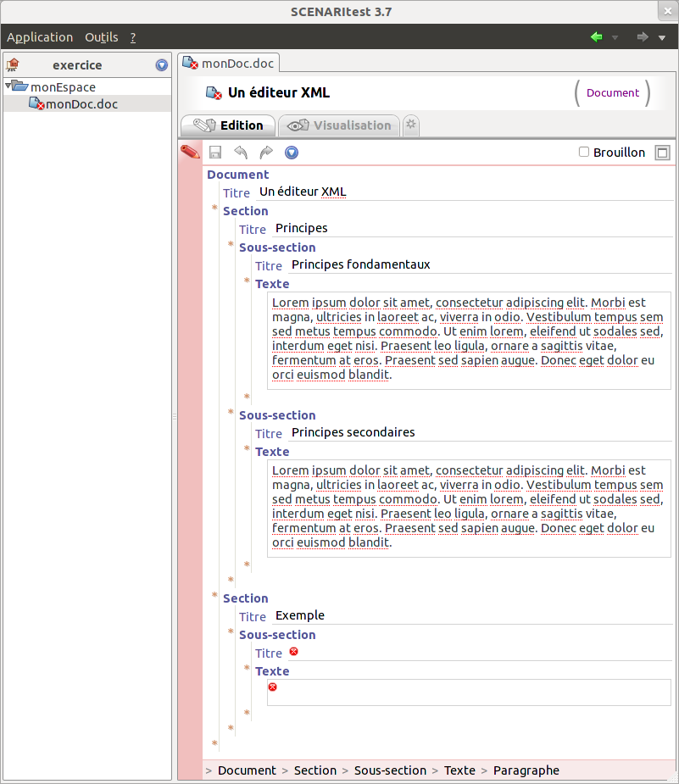Click the asterisk beside the Exemple Section label
Image resolution: width=679 pixels, height=784 pixels.
[x=214, y=595]
